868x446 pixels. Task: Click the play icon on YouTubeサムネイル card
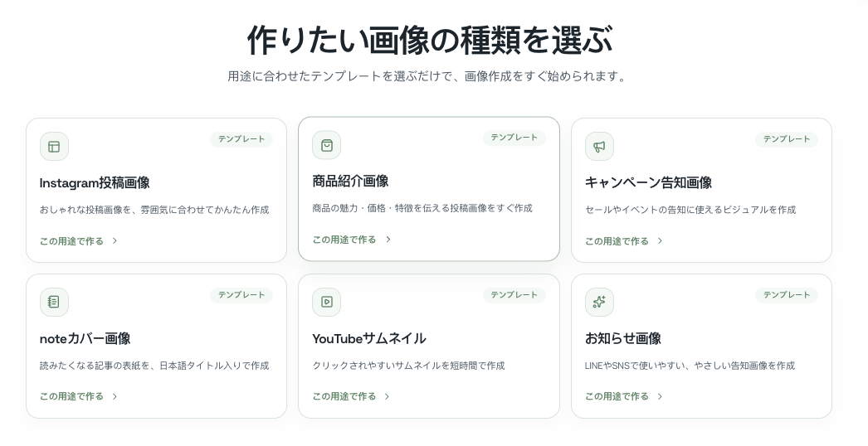click(x=327, y=302)
